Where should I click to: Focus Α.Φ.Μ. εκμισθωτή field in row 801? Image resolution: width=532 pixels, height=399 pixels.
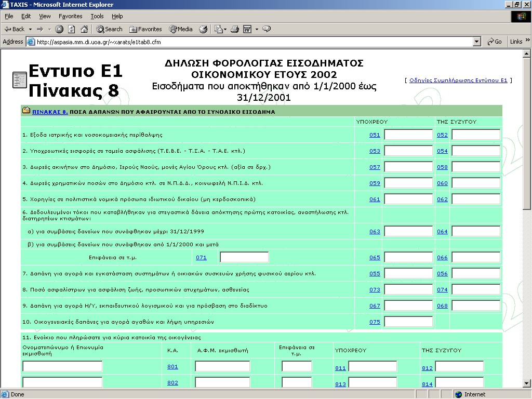point(222,366)
